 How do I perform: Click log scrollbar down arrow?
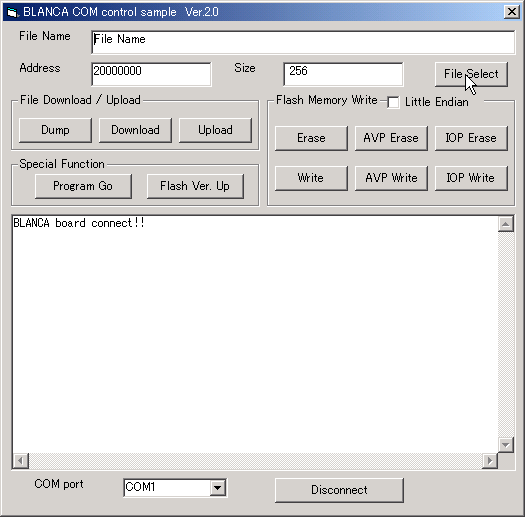506,445
